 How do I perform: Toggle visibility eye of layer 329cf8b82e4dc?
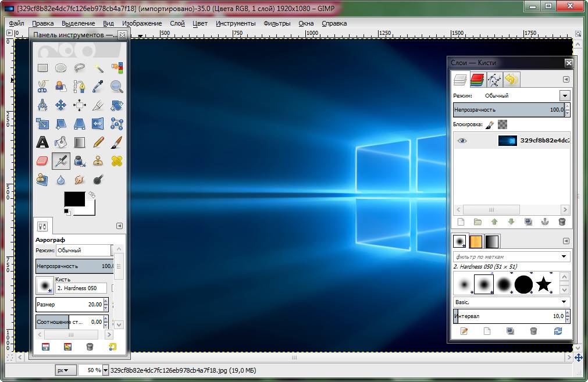coord(462,141)
